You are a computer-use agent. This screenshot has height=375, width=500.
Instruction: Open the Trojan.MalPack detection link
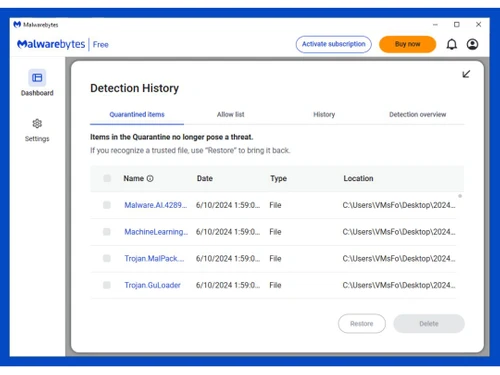(154, 258)
